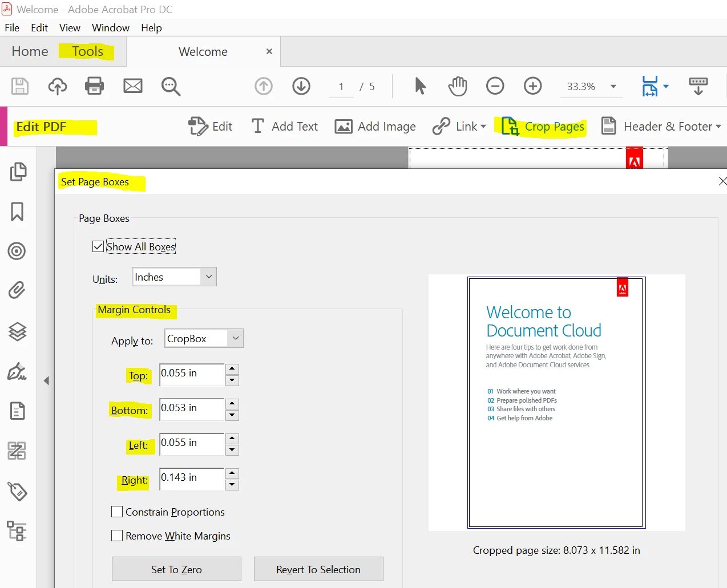
Task: Open the Bookmarks panel icon
Action: click(x=17, y=212)
